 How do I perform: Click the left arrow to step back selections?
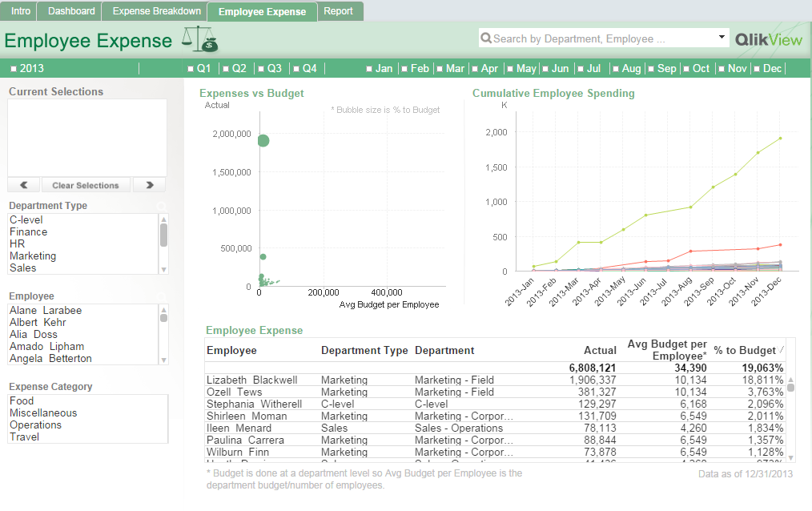point(23,185)
